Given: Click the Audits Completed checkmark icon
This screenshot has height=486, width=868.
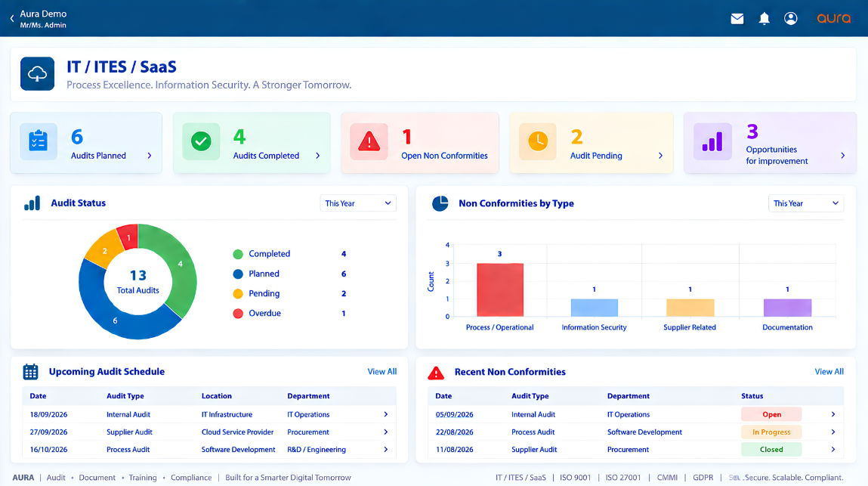Looking at the screenshot, I should coord(201,142).
